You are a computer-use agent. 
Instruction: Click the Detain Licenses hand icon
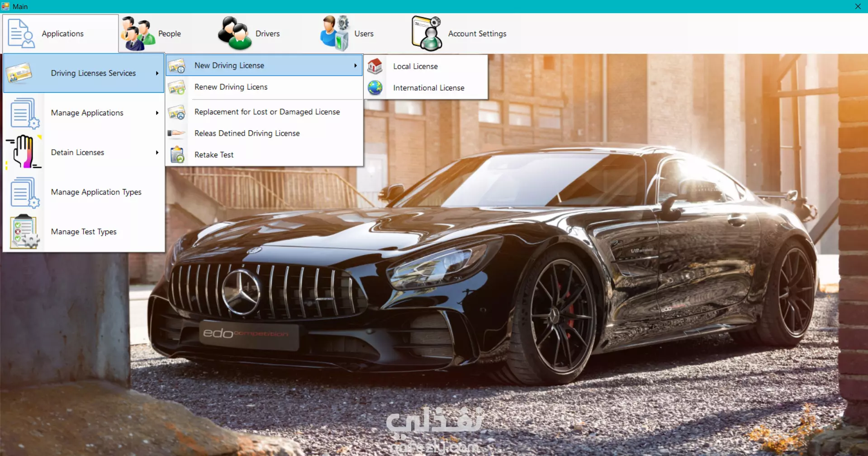point(24,152)
